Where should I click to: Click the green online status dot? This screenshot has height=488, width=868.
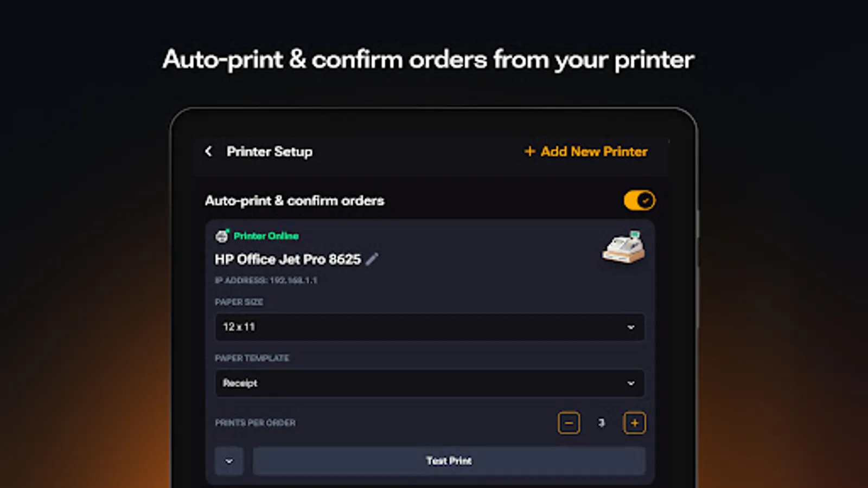[228, 230]
